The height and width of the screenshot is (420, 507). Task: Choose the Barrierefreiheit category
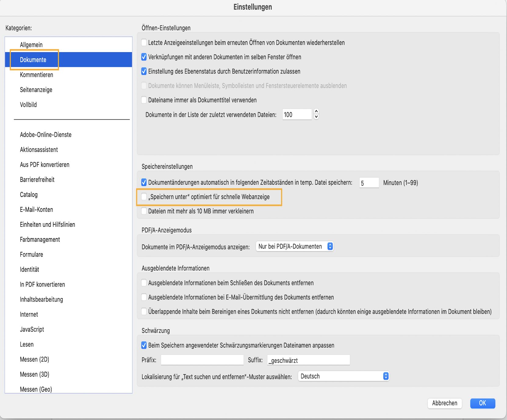click(37, 179)
